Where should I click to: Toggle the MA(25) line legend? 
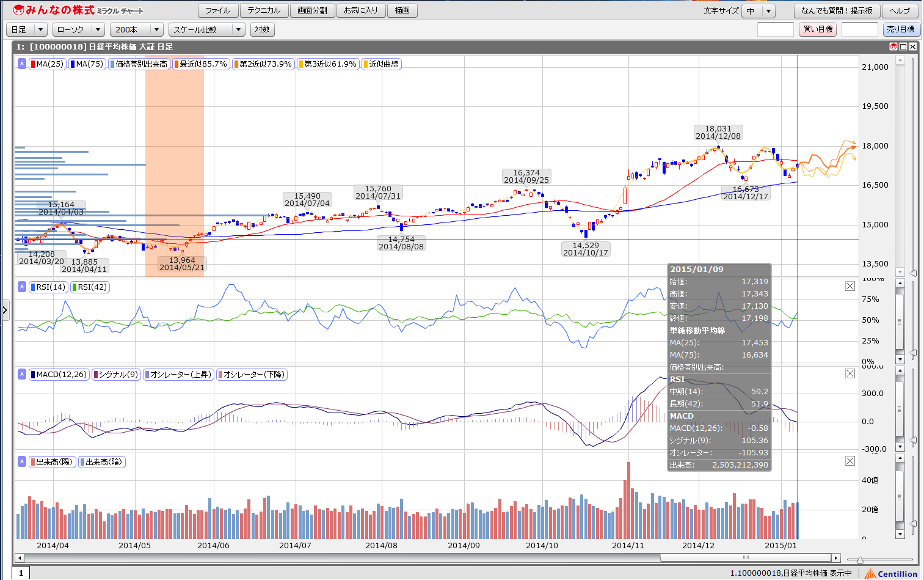point(46,64)
